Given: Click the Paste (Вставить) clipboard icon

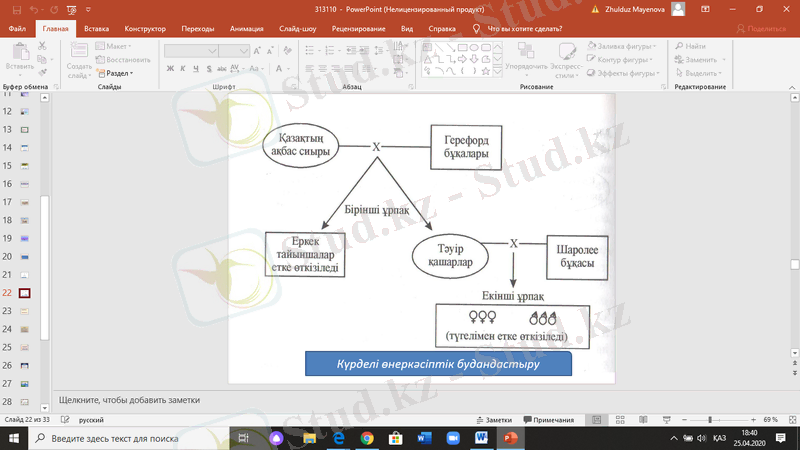Looking at the screenshot, I should coord(20,52).
